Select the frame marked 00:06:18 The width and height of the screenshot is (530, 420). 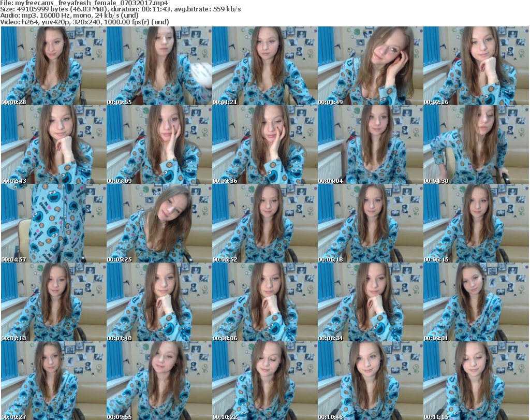370,223
